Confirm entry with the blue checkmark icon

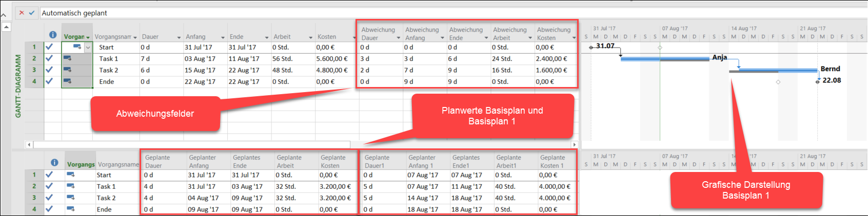(x=32, y=13)
